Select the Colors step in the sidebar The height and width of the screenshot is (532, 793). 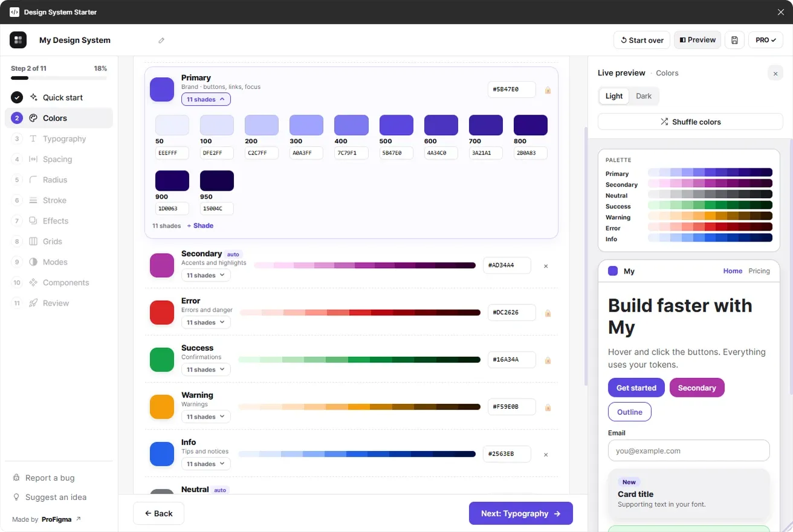pos(59,118)
